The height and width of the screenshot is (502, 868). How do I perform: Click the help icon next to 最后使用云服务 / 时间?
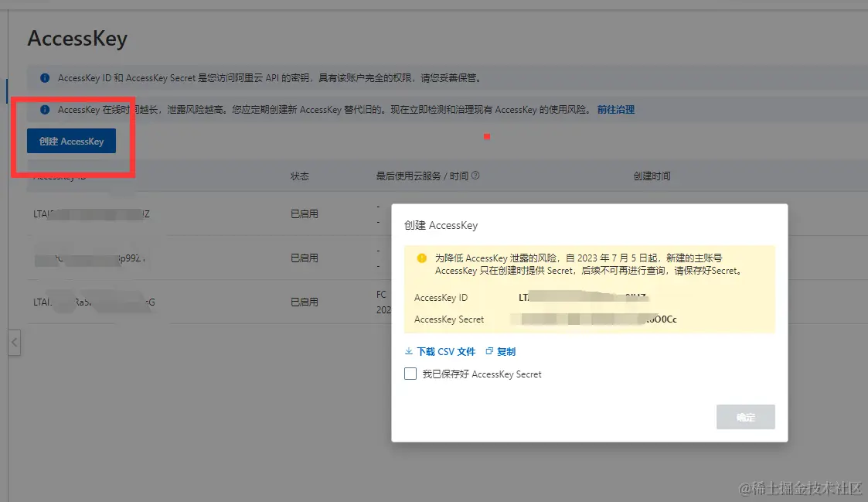tap(475, 176)
